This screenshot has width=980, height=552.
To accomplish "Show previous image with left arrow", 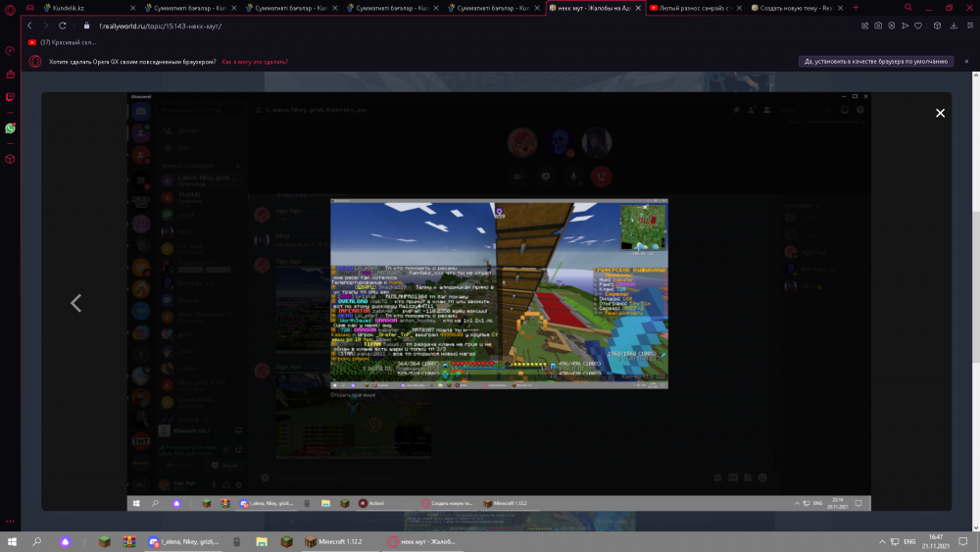I will [x=76, y=303].
